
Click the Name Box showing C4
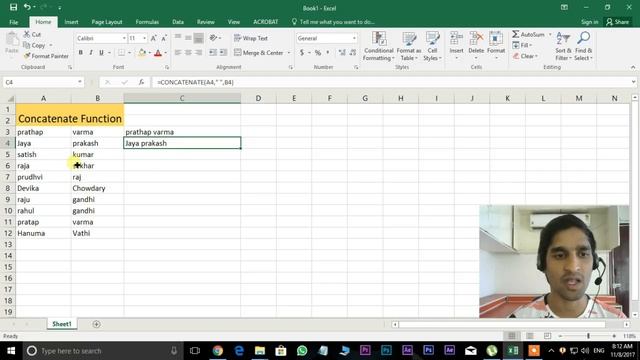pos(43,82)
